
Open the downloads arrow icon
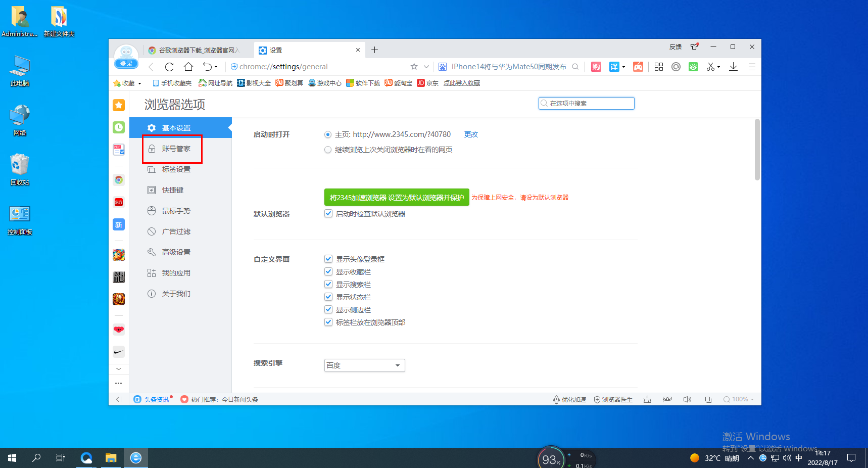click(733, 67)
